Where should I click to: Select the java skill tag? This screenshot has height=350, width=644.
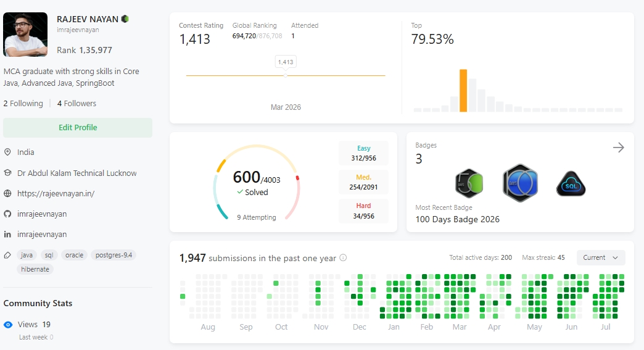click(x=27, y=255)
